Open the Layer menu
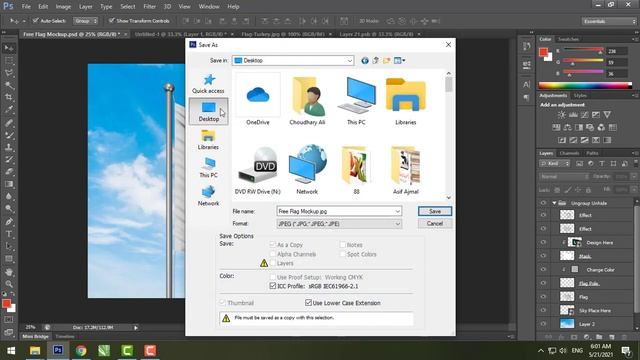The width and height of the screenshot is (640, 360). tap(85, 7)
